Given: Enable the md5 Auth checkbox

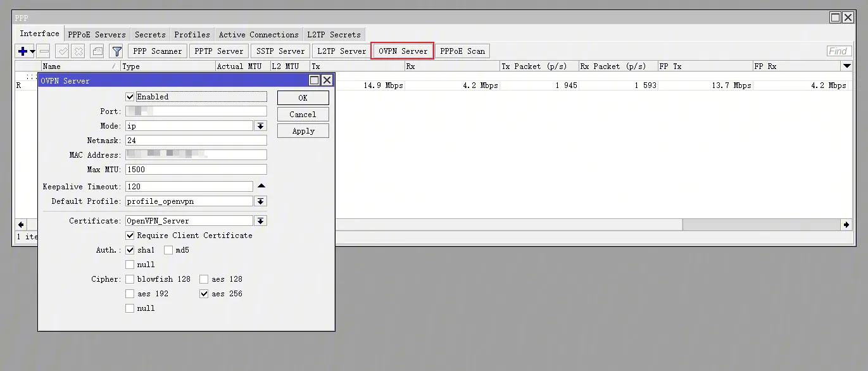Looking at the screenshot, I should click(168, 250).
